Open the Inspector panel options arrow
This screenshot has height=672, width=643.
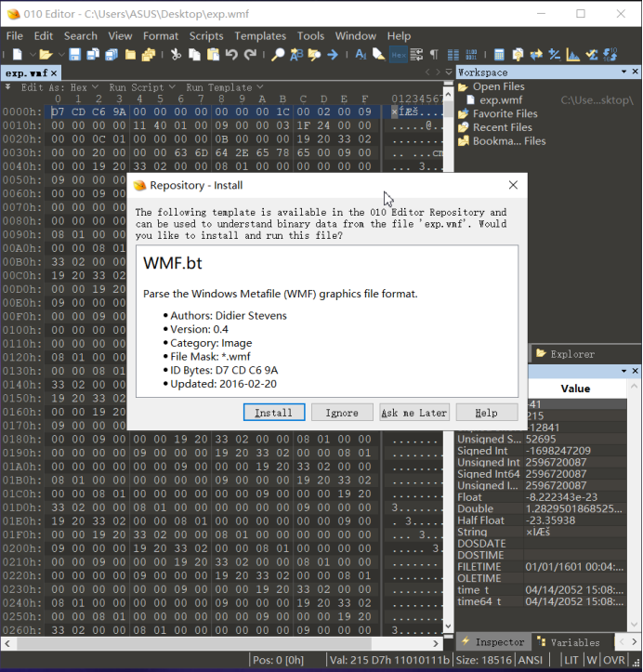pyautogui.click(x=624, y=371)
